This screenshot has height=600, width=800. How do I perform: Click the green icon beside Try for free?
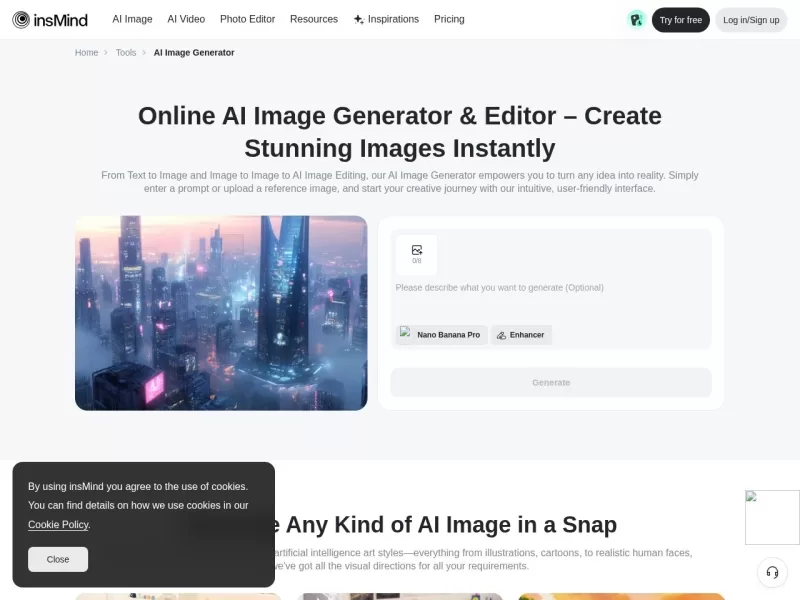636,20
